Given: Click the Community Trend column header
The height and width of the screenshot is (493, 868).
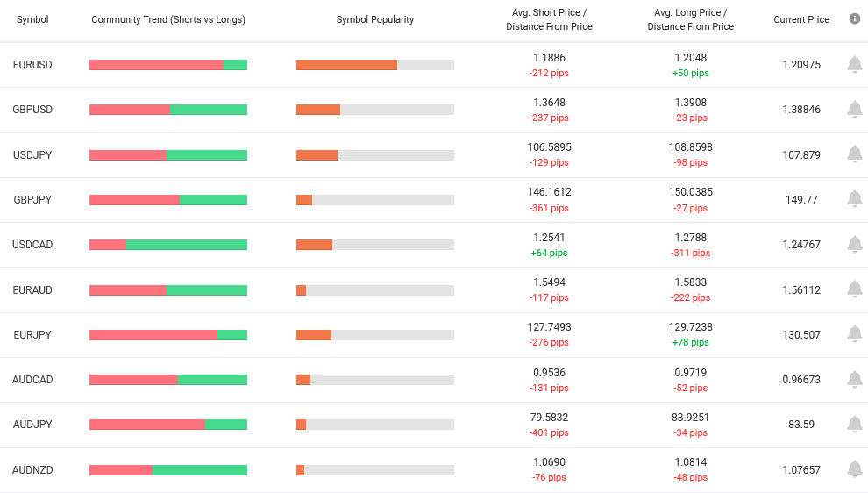Looking at the screenshot, I should pos(168,19).
